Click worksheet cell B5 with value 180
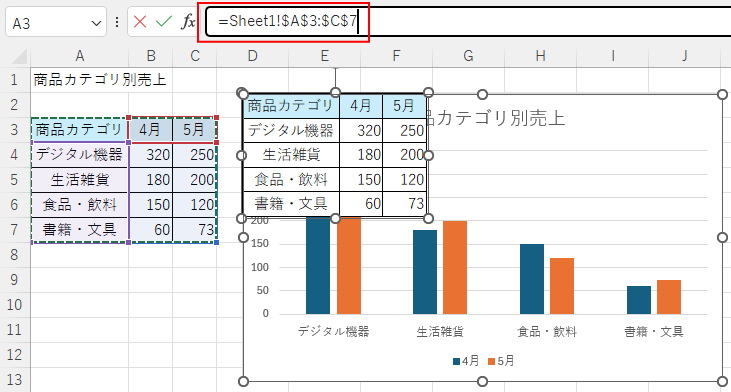 point(151,180)
